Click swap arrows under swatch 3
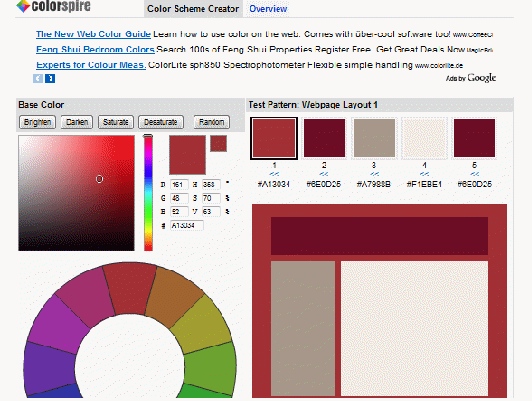532x401 pixels. coord(374,174)
